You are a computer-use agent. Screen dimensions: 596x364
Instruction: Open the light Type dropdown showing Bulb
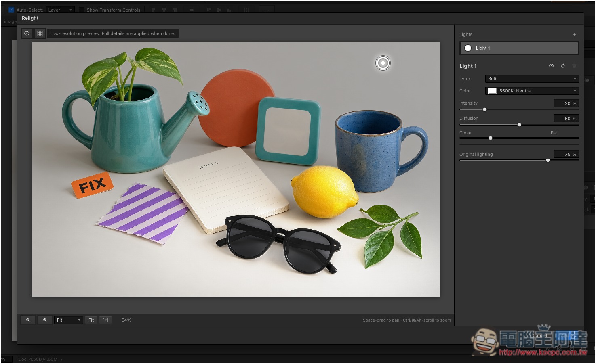pyautogui.click(x=532, y=79)
